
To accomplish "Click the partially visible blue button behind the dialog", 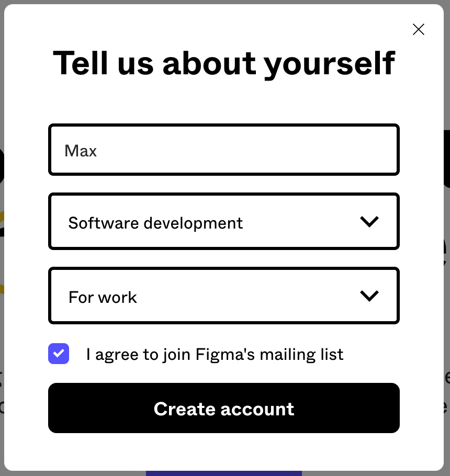I will point(224,472).
